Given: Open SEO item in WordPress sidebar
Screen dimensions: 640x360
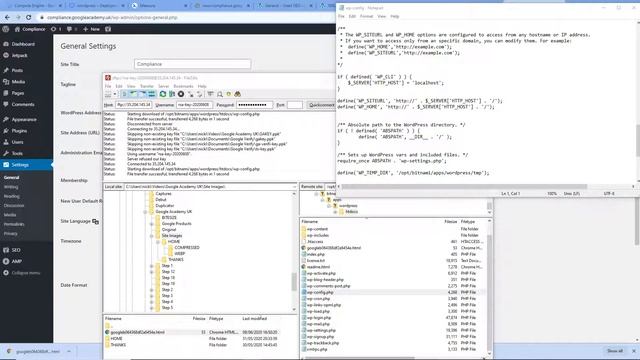Looking at the screenshot, I should click(x=16, y=250).
